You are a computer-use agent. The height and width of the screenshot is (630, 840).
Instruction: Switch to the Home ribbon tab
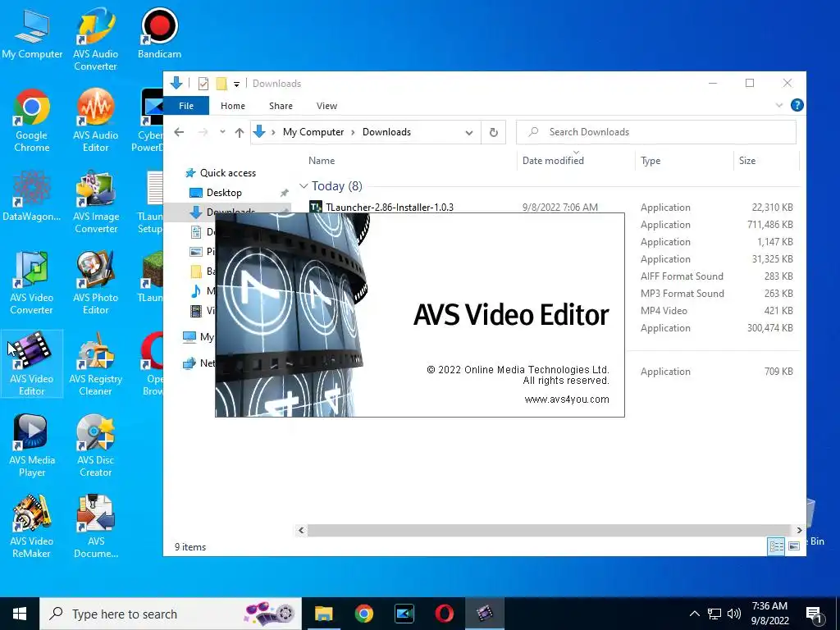tap(232, 106)
